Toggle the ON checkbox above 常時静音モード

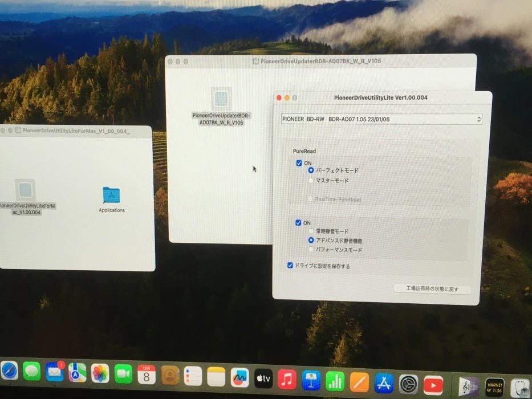coord(298,222)
